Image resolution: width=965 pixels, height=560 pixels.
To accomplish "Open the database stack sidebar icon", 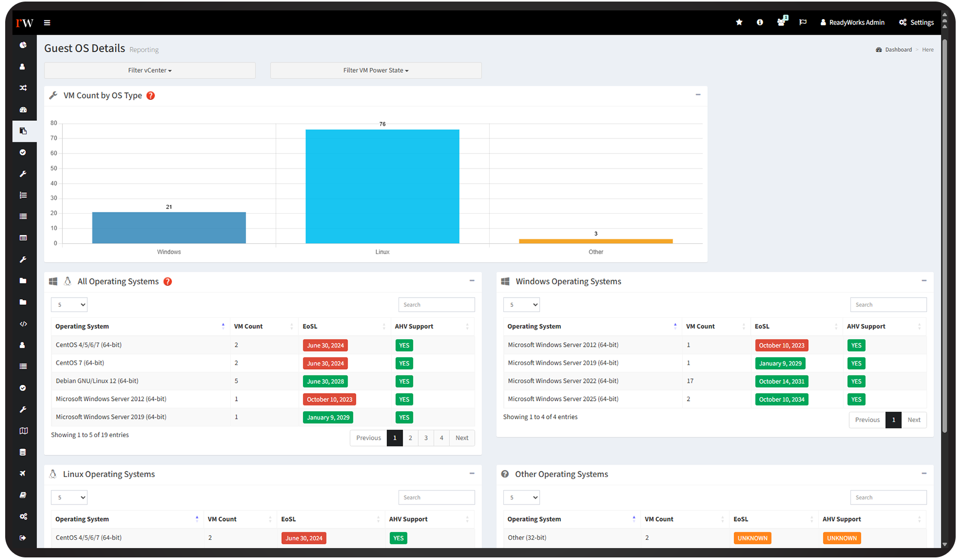I will click(23, 452).
